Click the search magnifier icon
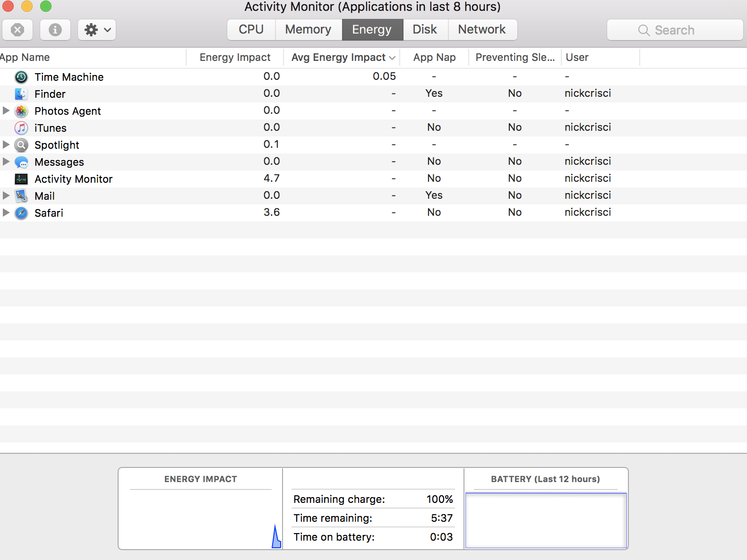747x560 pixels. click(x=644, y=30)
